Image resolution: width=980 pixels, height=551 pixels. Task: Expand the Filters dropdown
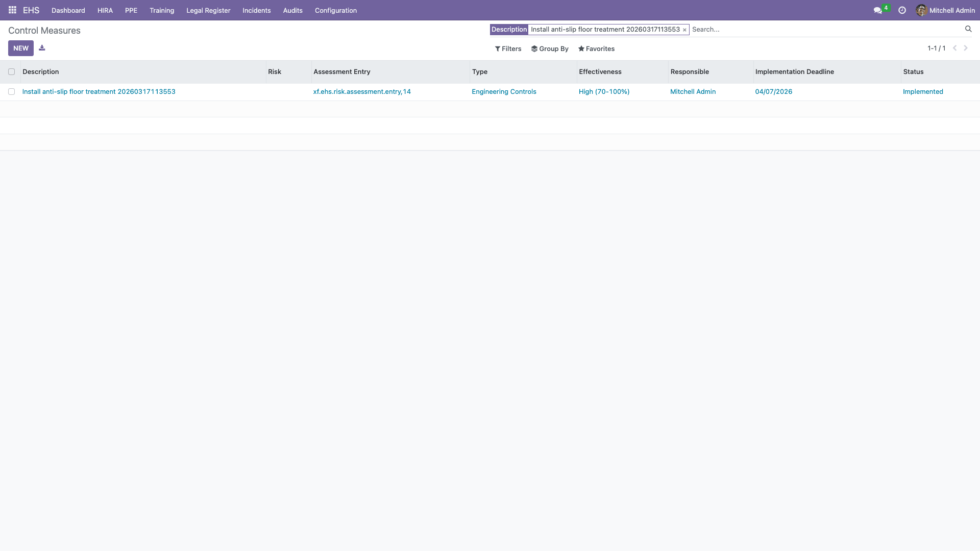click(x=508, y=49)
